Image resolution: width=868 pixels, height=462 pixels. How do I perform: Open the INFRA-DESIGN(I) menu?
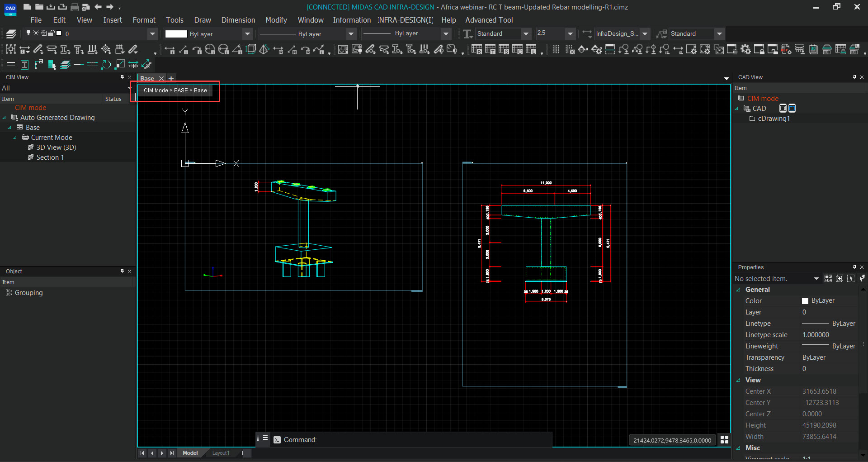(x=406, y=20)
